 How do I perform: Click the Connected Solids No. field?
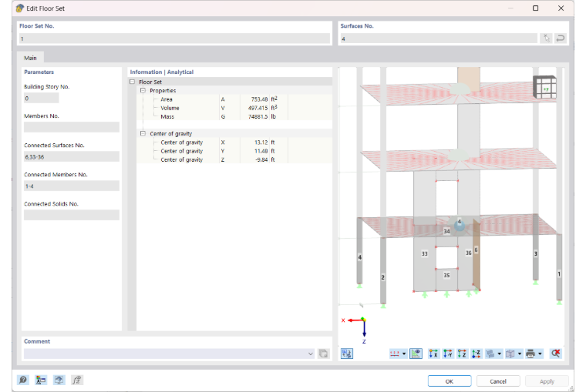(x=72, y=215)
